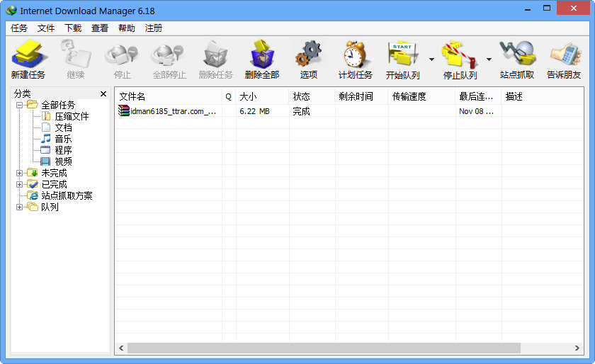This screenshot has width=595, height=364.
Task: Sort by 剩余时间 column header
Action: pyautogui.click(x=361, y=96)
